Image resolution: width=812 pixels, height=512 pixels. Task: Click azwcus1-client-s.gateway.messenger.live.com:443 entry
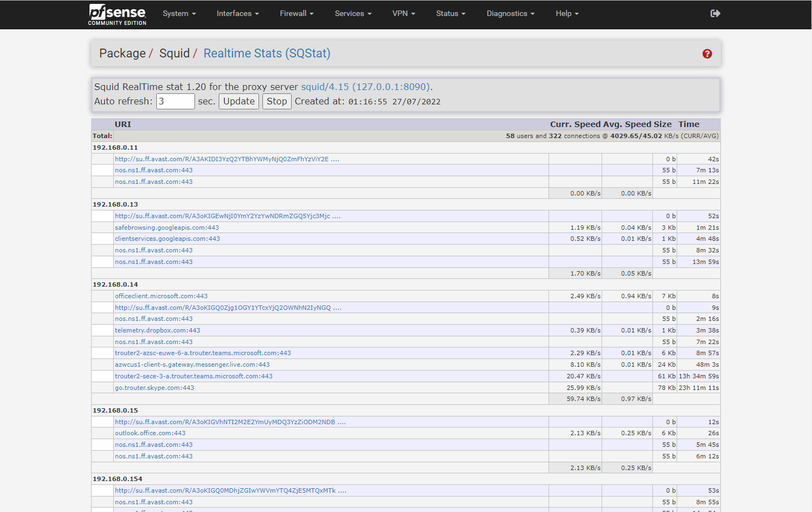point(192,365)
